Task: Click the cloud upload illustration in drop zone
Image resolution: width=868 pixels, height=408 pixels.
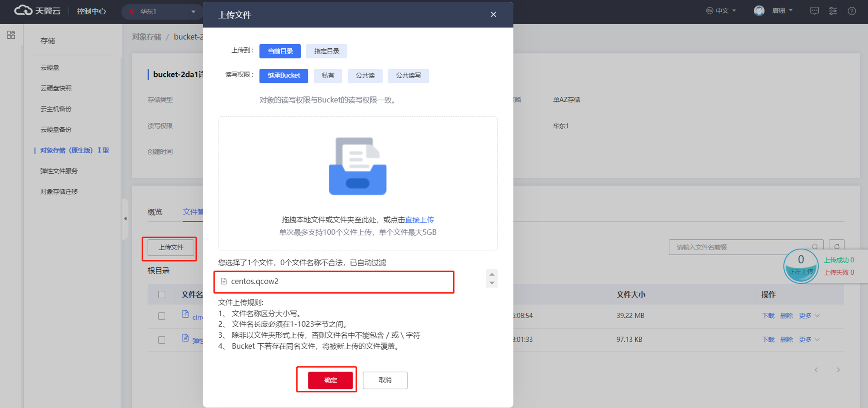Action: tap(357, 166)
